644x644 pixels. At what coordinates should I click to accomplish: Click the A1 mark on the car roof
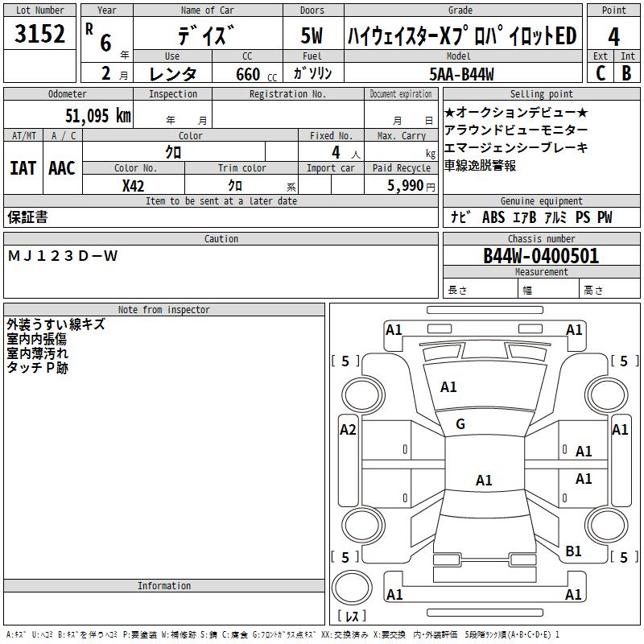click(x=483, y=481)
